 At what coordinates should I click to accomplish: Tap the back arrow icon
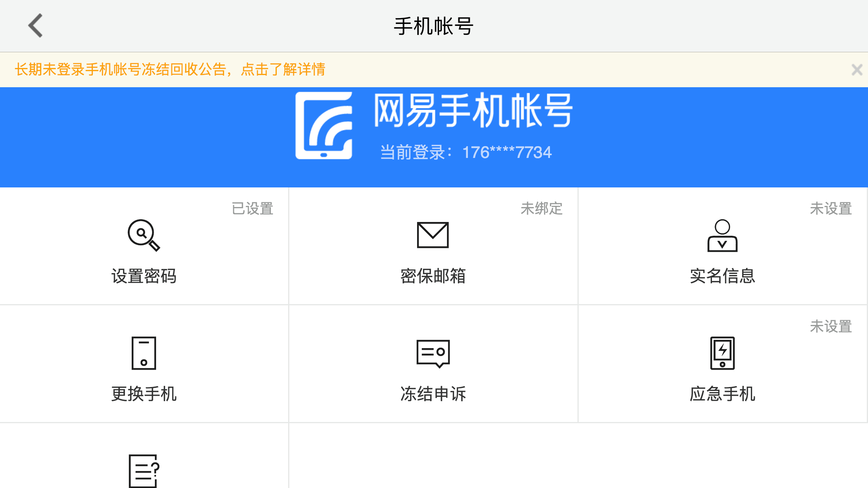coord(35,26)
